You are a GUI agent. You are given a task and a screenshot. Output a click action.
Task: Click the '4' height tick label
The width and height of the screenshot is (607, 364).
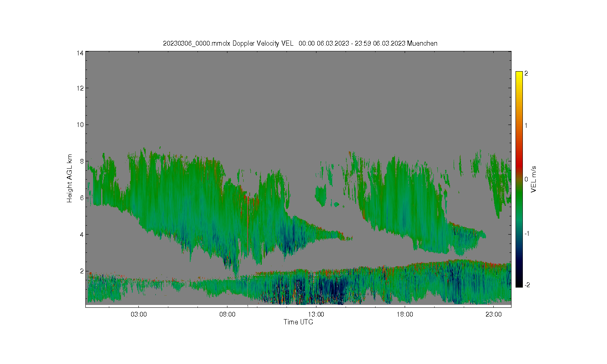click(x=82, y=235)
